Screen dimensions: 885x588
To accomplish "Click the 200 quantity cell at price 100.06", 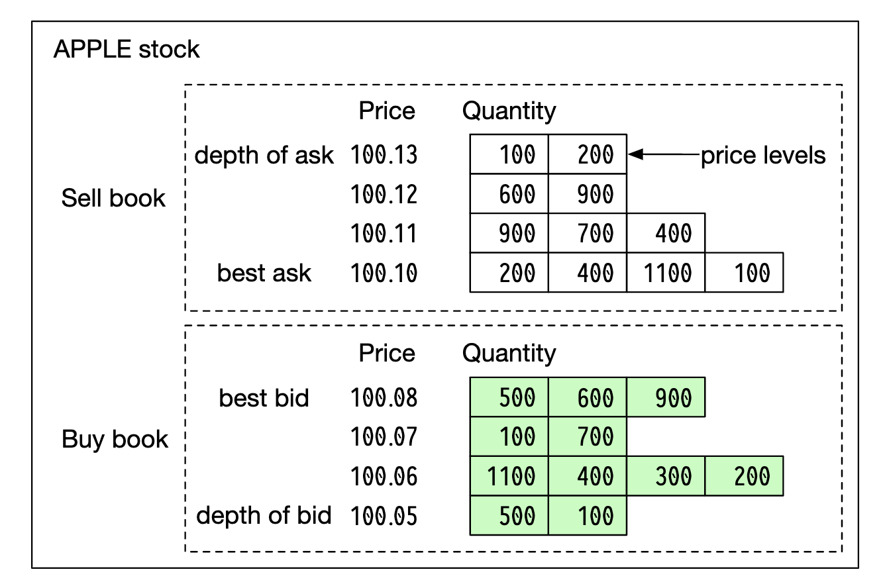I will (745, 476).
